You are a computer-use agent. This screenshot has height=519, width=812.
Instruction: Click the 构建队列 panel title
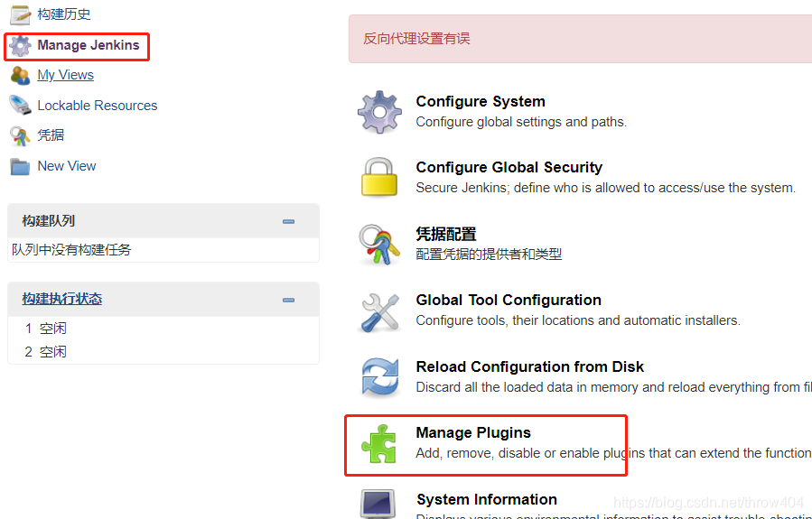pos(48,221)
